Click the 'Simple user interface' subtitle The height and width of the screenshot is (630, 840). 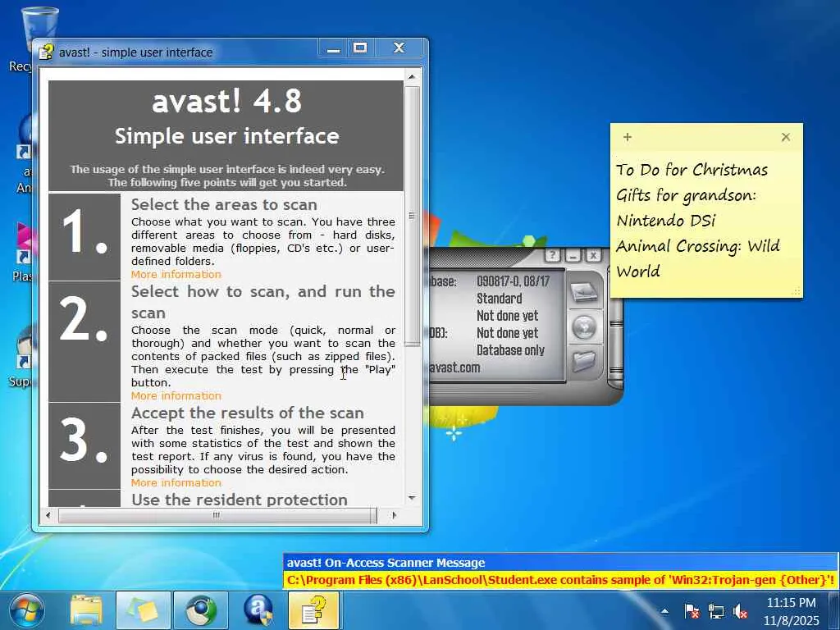(227, 136)
